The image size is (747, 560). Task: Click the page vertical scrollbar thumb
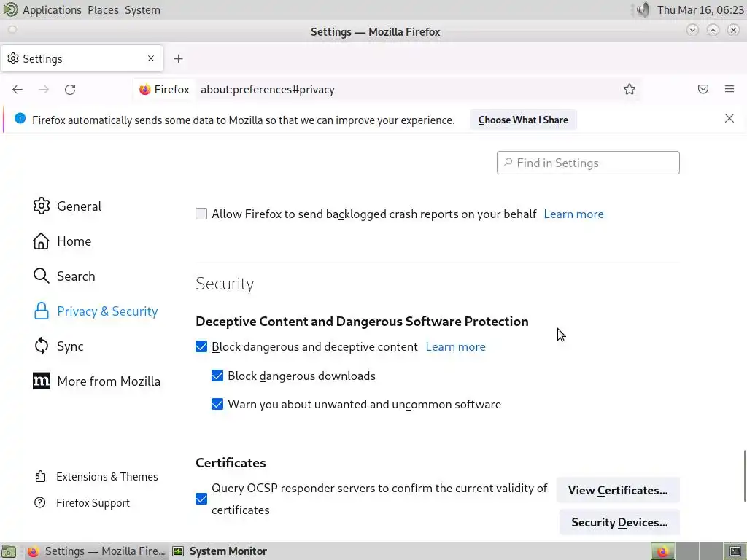[744, 475]
